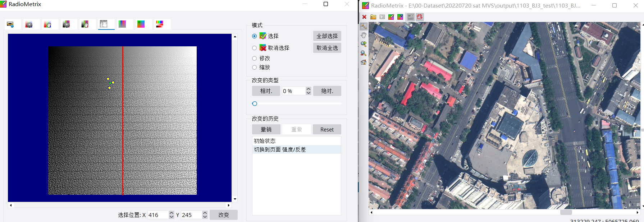Decrease the X position spinner

click(172, 217)
